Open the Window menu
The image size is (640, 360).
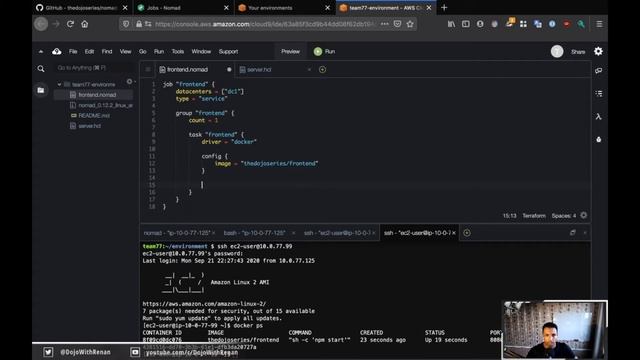click(x=201, y=51)
